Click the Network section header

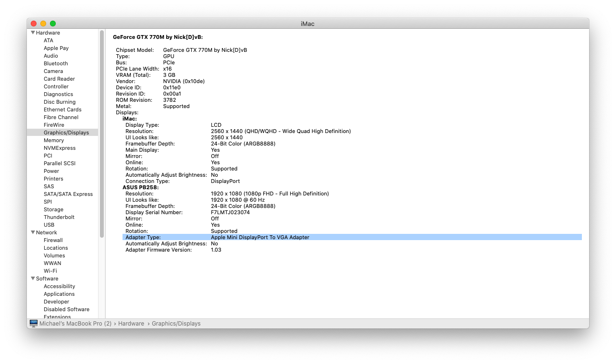tap(47, 232)
